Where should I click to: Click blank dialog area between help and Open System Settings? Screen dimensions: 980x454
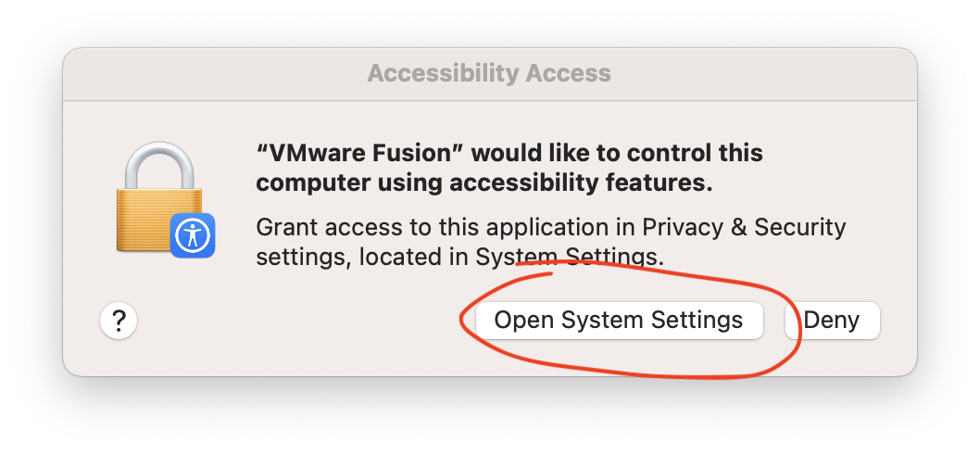point(296,321)
